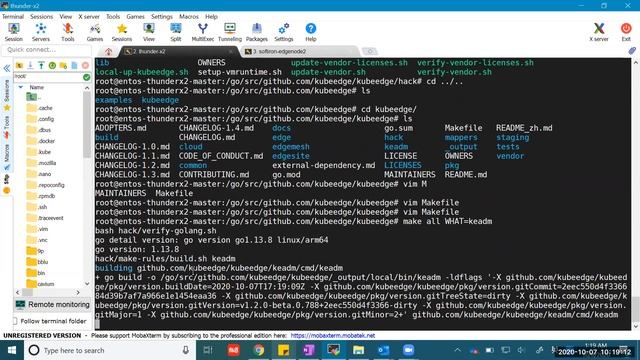Click the Windows Start button
The width and height of the screenshot is (640, 360).
pyautogui.click(x=11, y=350)
